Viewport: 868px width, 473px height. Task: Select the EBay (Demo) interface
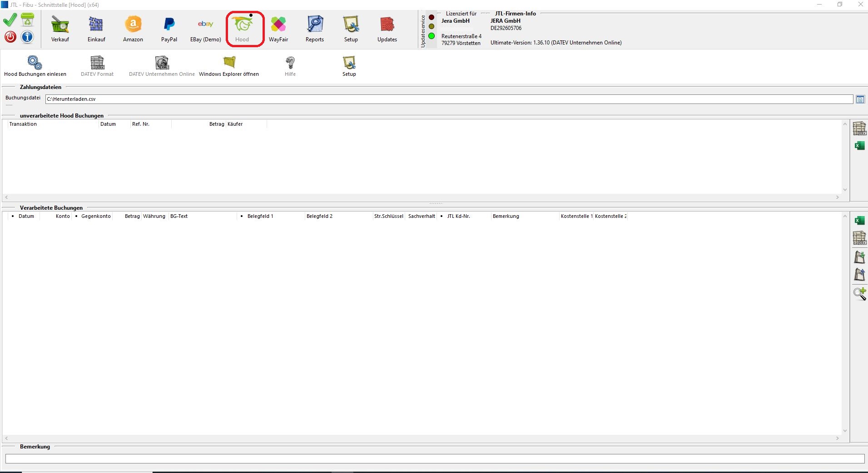tap(205, 29)
